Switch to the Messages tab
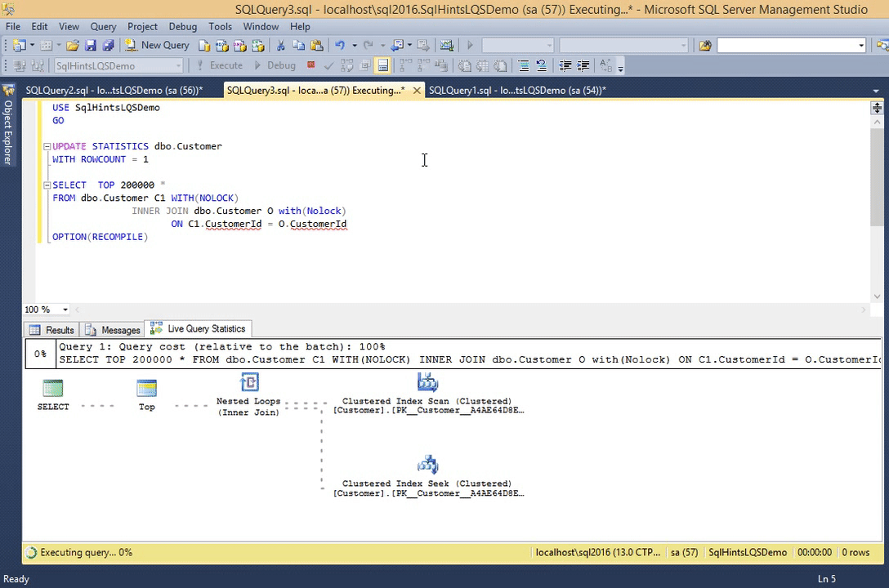The image size is (889, 588). (x=113, y=330)
